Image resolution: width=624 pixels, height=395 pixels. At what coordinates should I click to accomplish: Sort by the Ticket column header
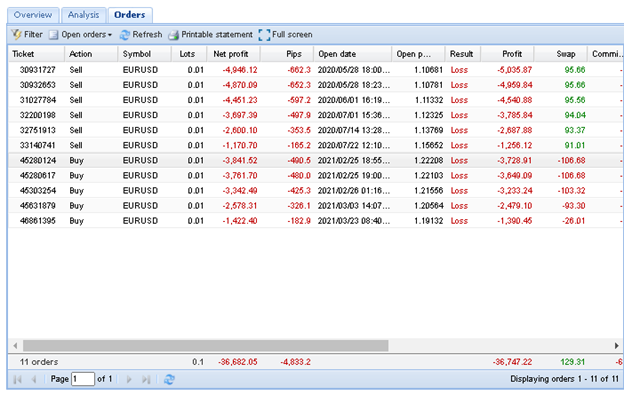coord(36,54)
